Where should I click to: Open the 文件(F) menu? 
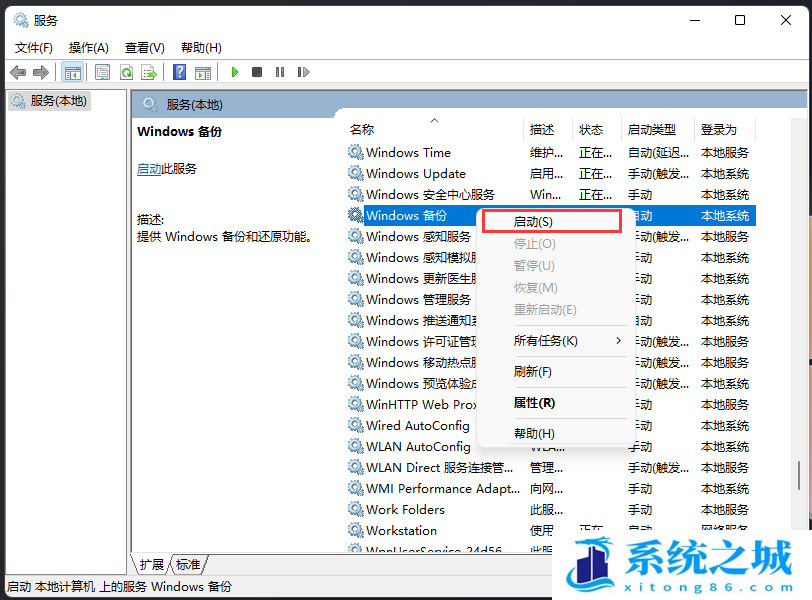tap(34, 48)
